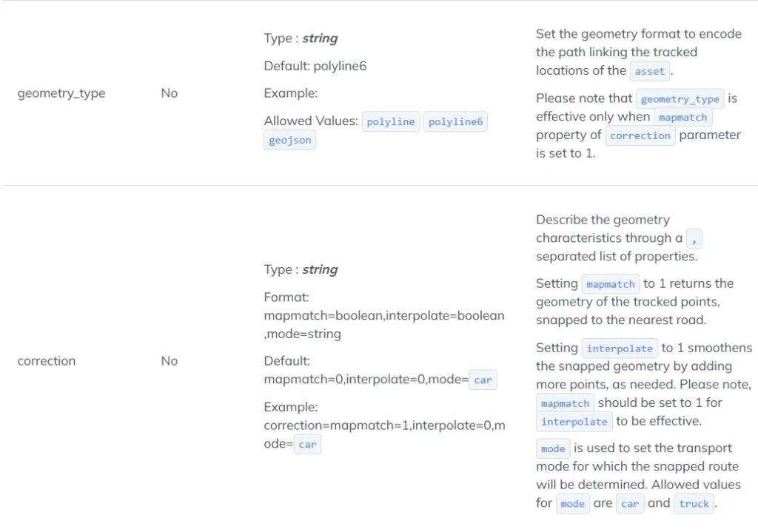This screenshot has width=758, height=532.
Task: Click the geojson allowed value tag
Action: coord(290,140)
